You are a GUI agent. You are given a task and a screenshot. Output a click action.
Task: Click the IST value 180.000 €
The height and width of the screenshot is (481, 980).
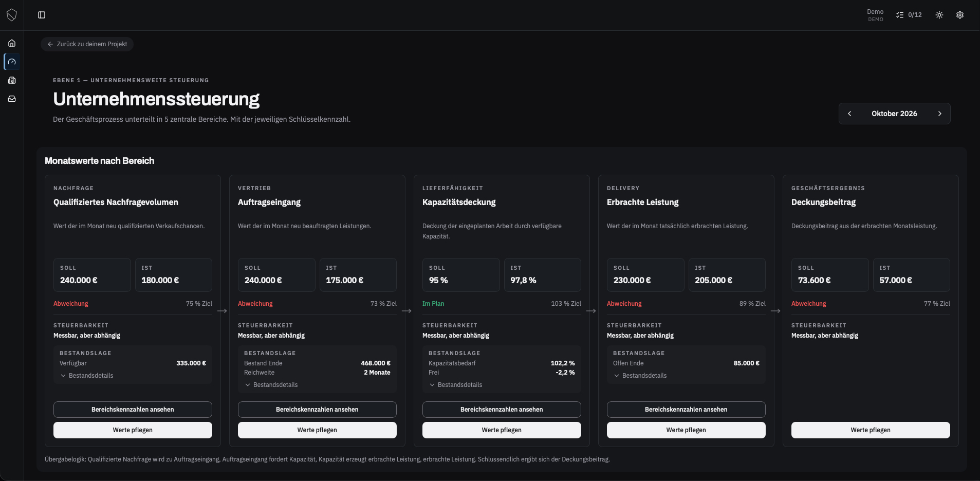pyautogui.click(x=160, y=281)
